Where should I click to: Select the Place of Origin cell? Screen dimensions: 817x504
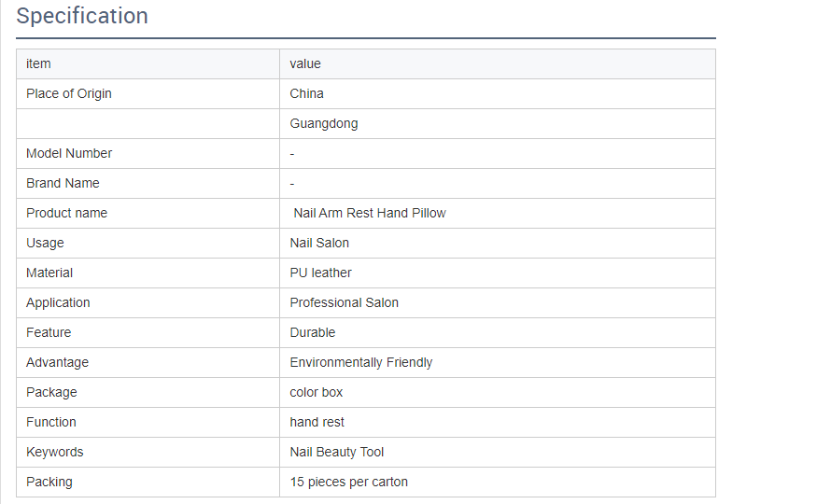pyautogui.click(x=148, y=93)
